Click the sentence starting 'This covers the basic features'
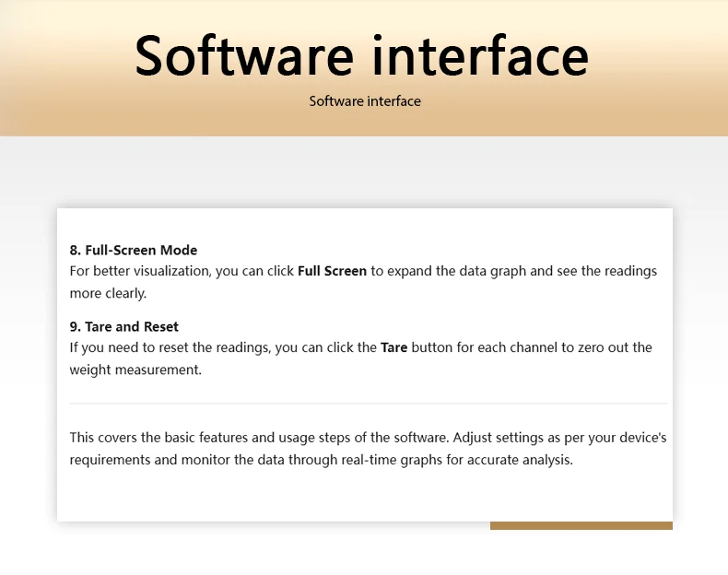 pos(369,438)
